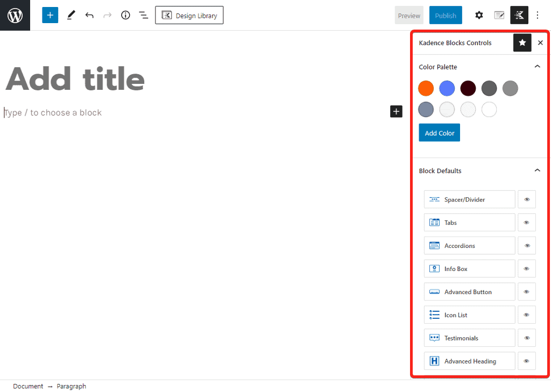Select the pencil Tools icon
Image resolution: width=551 pixels, height=392 pixels.
coord(71,15)
